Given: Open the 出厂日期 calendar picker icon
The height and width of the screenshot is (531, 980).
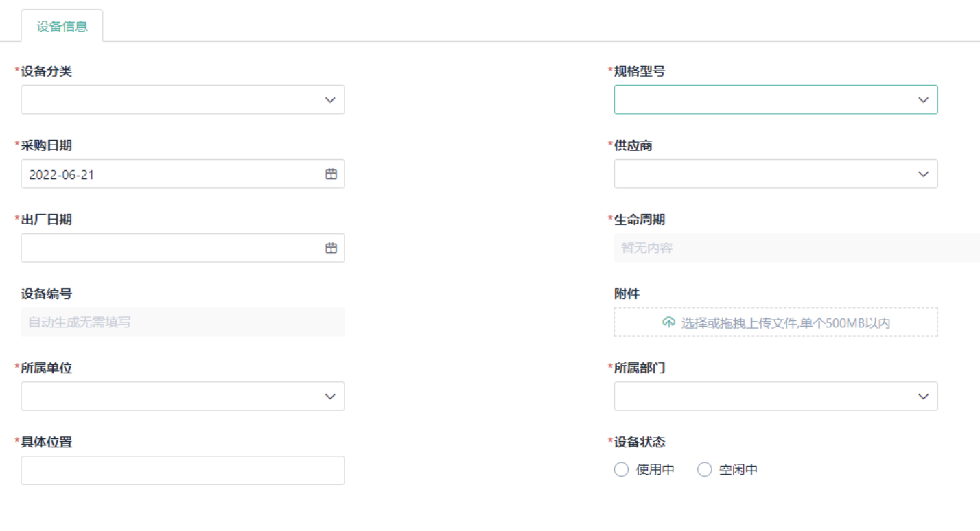Looking at the screenshot, I should tap(331, 248).
